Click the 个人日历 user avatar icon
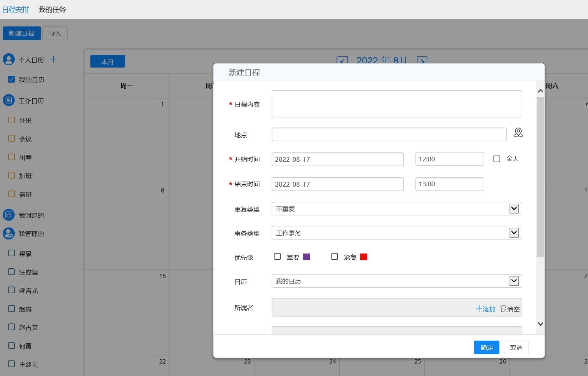Viewport: 588px width, 376px height. pos(9,59)
